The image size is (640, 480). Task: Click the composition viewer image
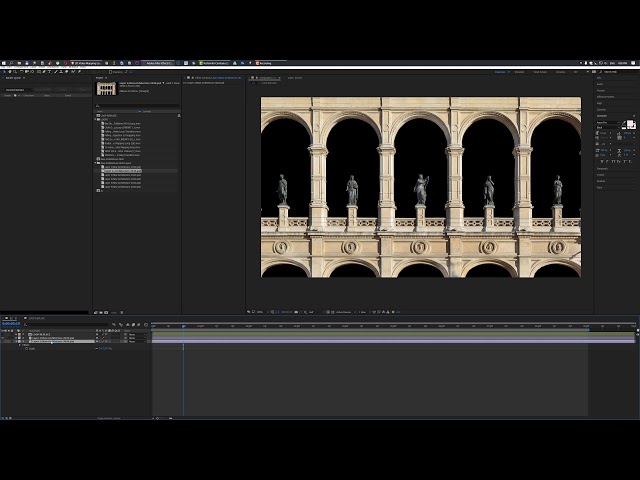click(x=421, y=187)
